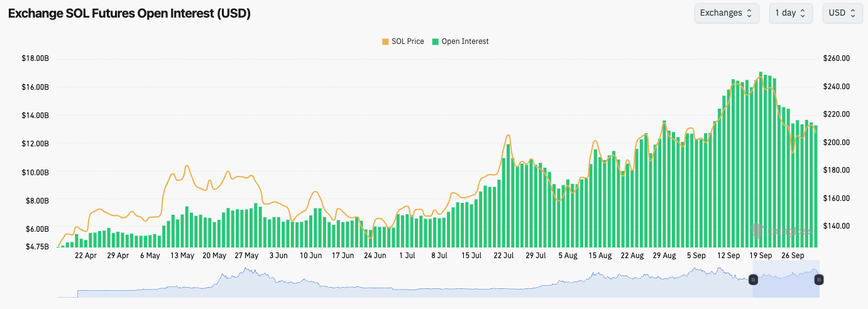
Task: Click the $140.00 right axis label
Action: pos(836,226)
